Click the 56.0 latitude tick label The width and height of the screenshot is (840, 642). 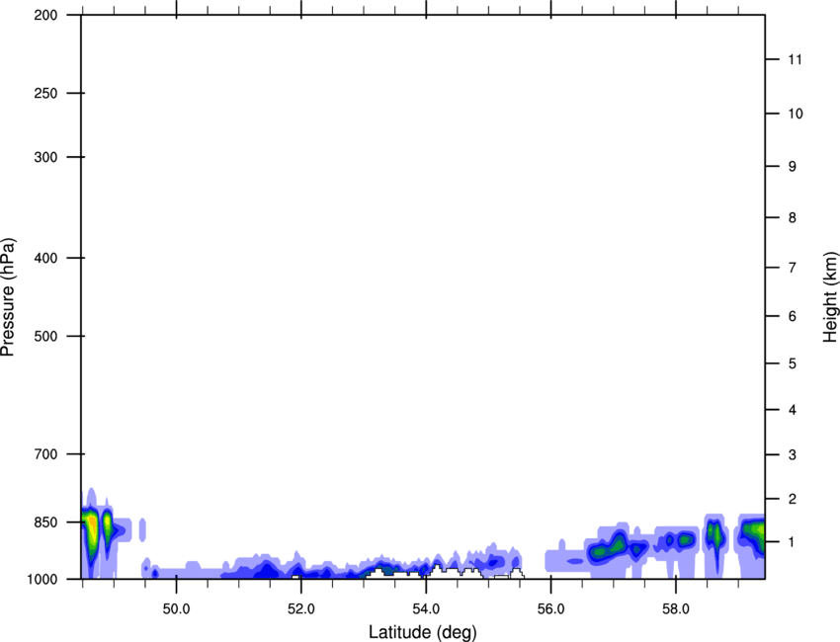point(551,609)
